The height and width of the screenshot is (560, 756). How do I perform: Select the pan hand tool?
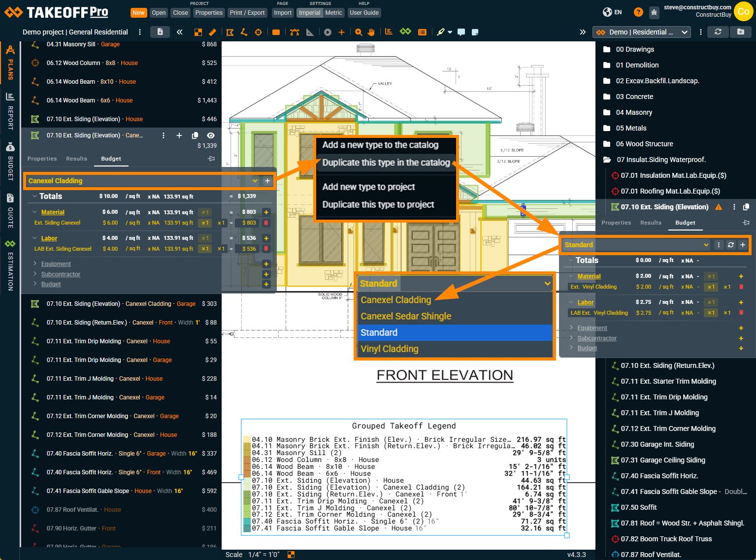pos(371,32)
